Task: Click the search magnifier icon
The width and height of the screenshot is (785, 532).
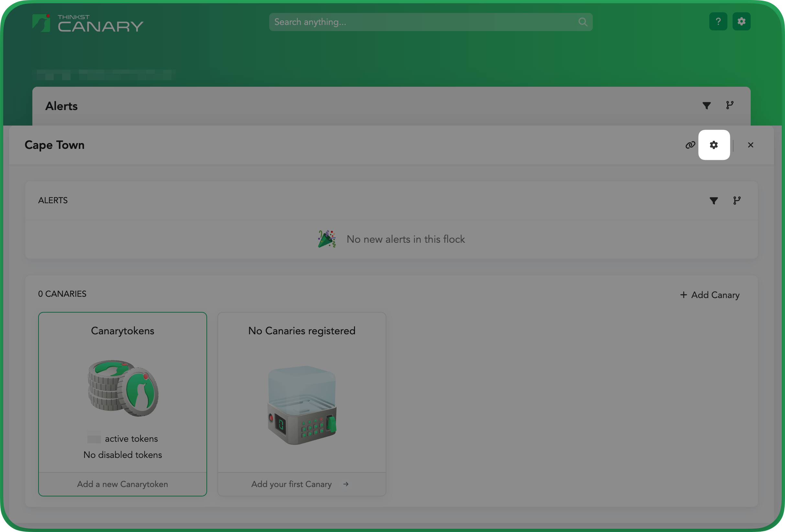Action: [x=582, y=22]
